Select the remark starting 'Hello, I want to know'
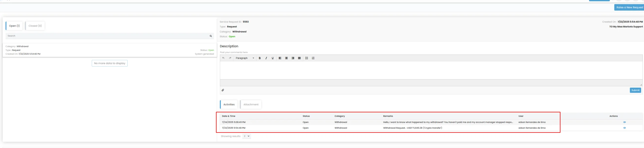 (448, 122)
